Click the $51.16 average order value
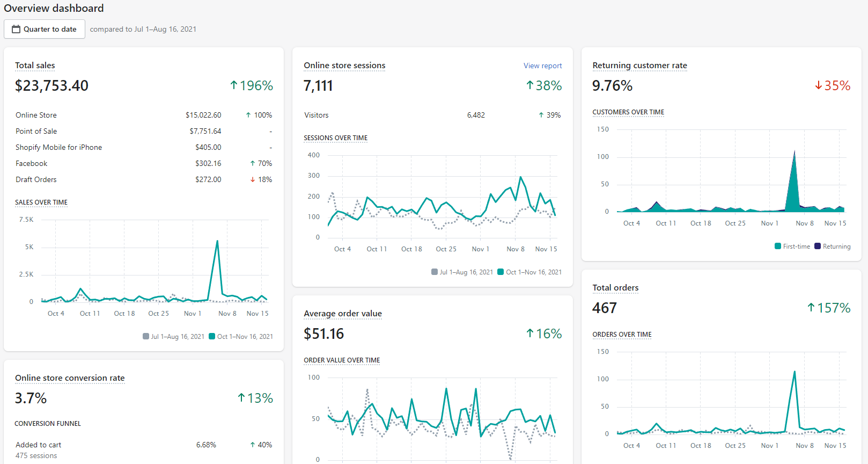Viewport: 868px width, 464px height. pos(323,334)
